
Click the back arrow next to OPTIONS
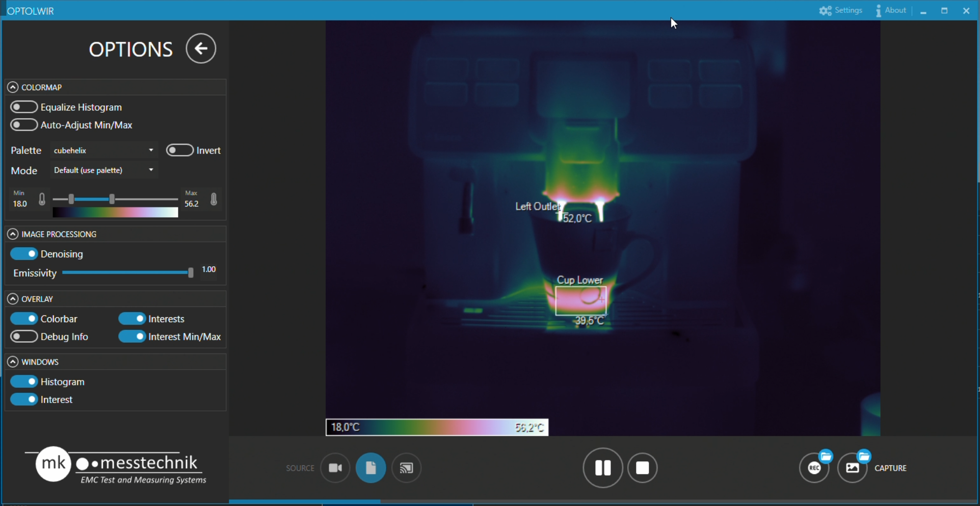coord(200,48)
